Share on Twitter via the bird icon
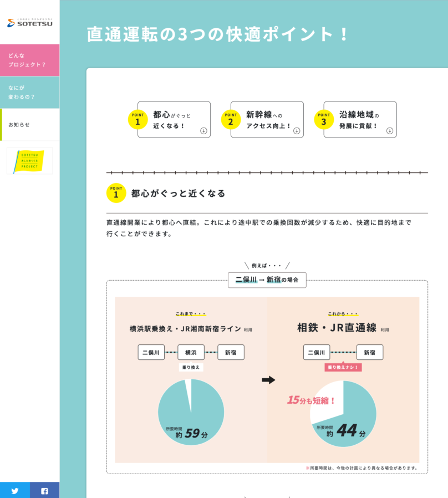 tap(15, 491)
